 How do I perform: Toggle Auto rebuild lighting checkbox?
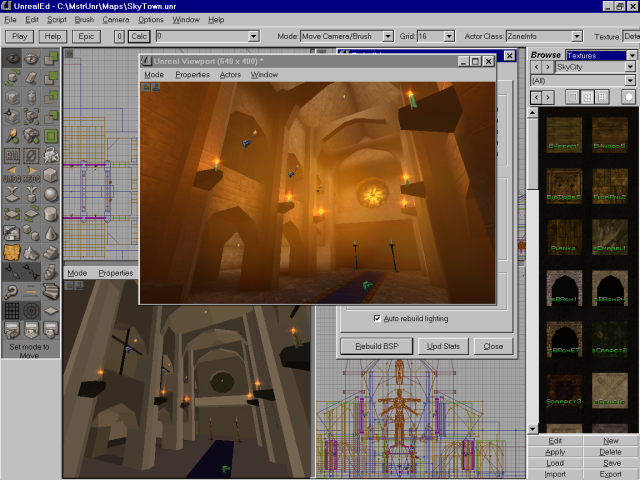point(377,318)
